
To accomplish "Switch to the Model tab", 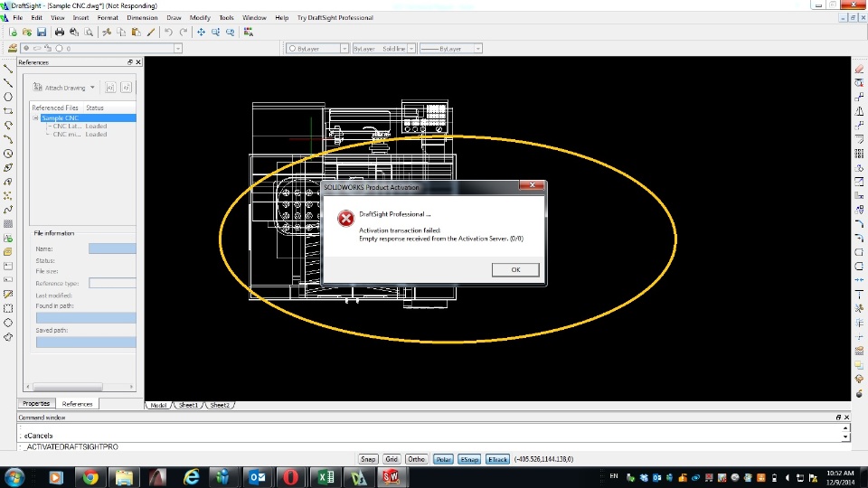I will click(158, 405).
